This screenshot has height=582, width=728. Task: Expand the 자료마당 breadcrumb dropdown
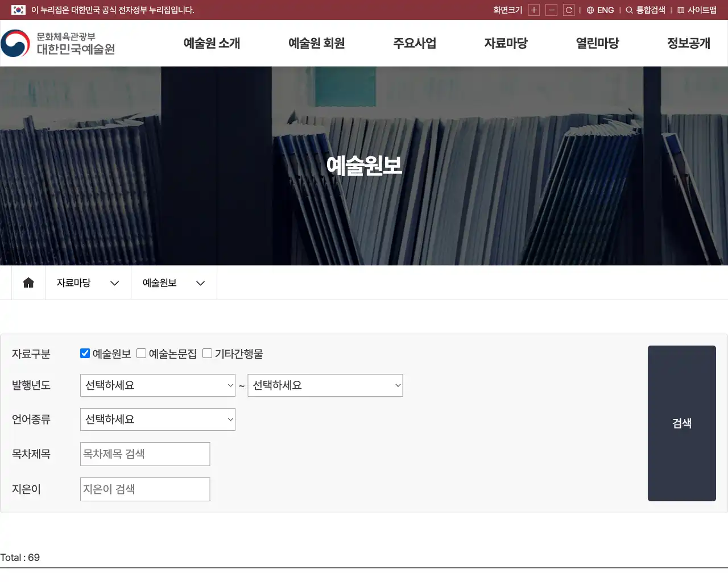[88, 282]
